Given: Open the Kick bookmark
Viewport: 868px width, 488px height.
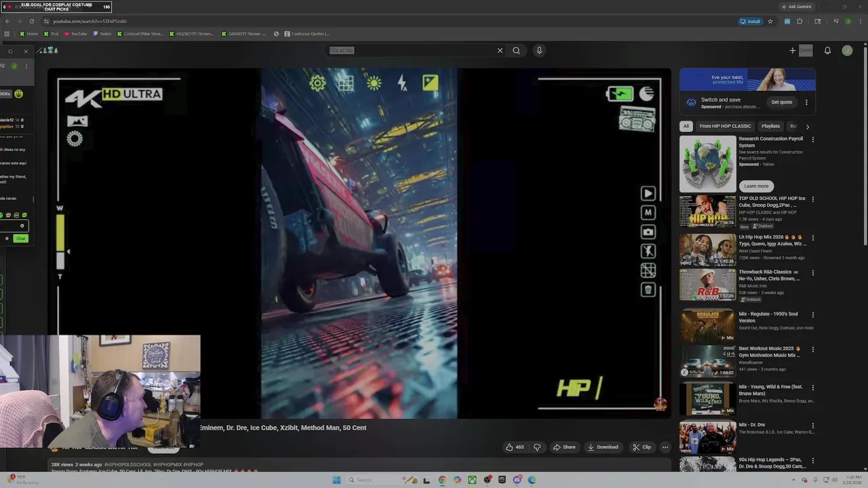Looking at the screenshot, I should (x=52, y=33).
